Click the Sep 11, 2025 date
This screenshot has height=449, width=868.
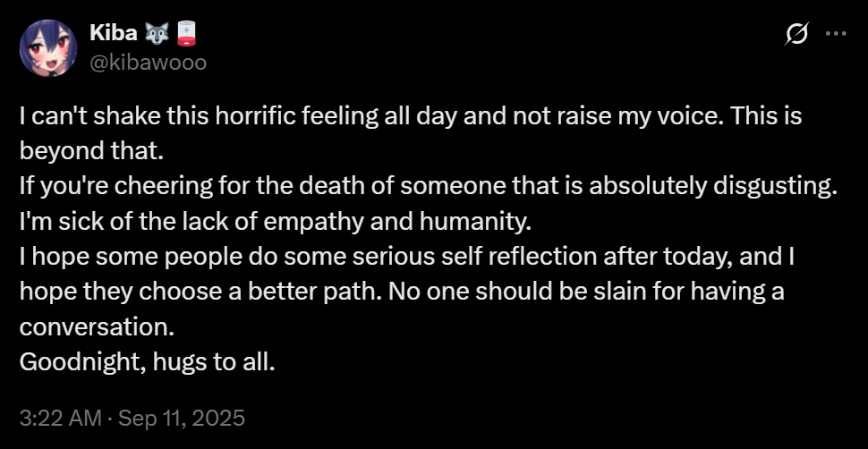(x=183, y=418)
